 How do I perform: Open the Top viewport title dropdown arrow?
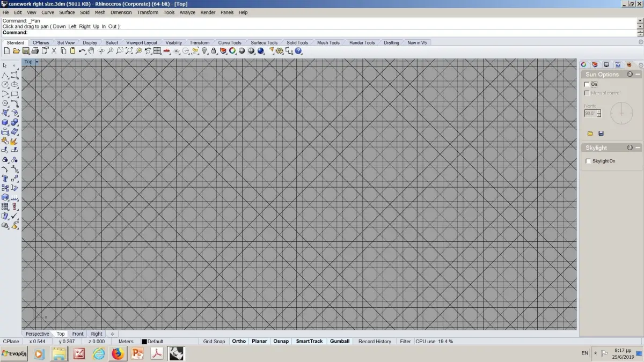[x=36, y=62]
